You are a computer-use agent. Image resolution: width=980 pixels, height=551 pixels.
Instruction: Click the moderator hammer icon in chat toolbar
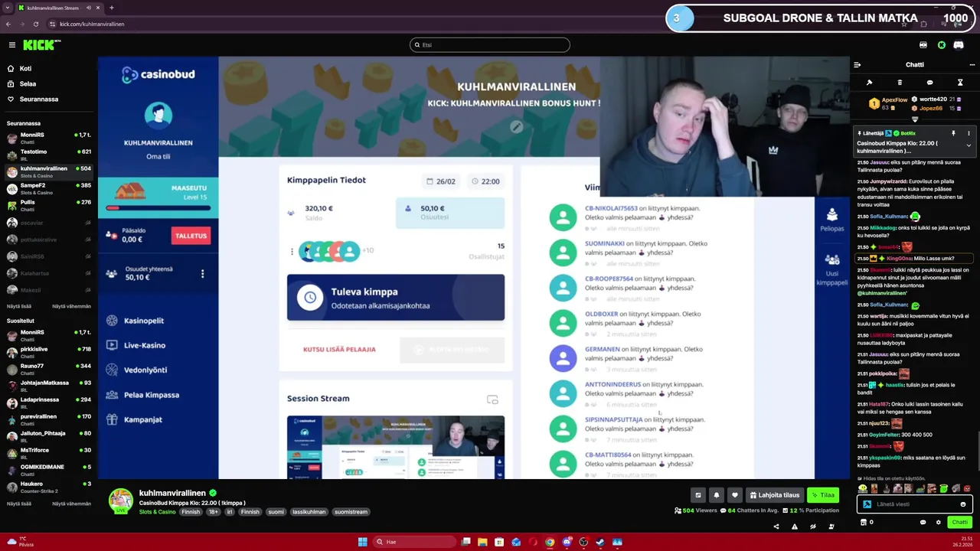(x=869, y=83)
